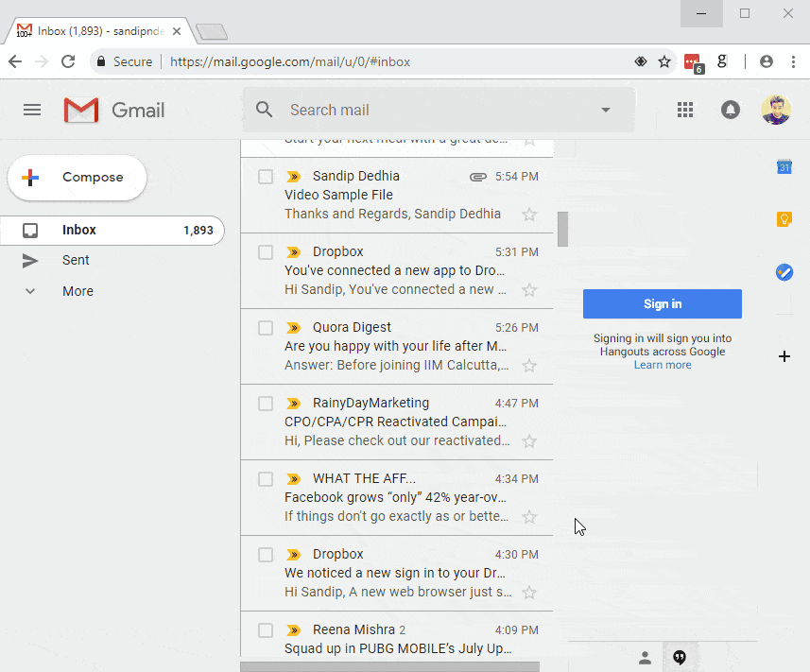This screenshot has height=672, width=810.
Task: Open 'You've connected a new app' email
Action: [x=395, y=270]
